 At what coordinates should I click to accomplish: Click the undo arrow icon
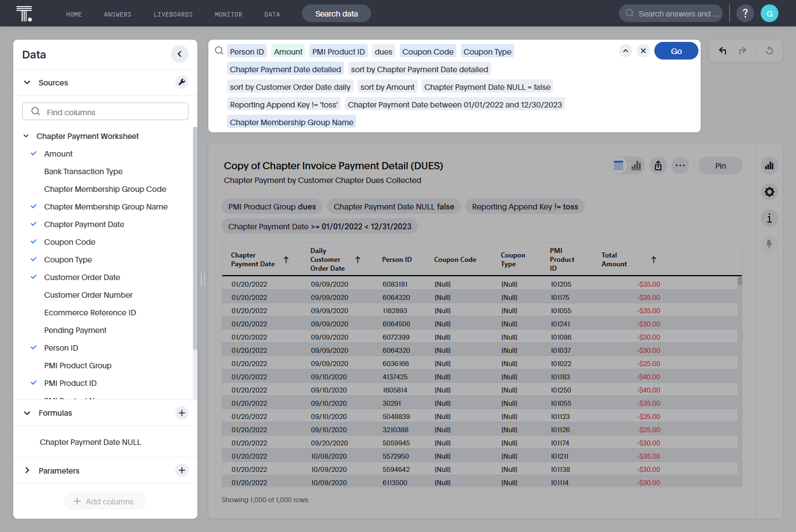(x=723, y=51)
